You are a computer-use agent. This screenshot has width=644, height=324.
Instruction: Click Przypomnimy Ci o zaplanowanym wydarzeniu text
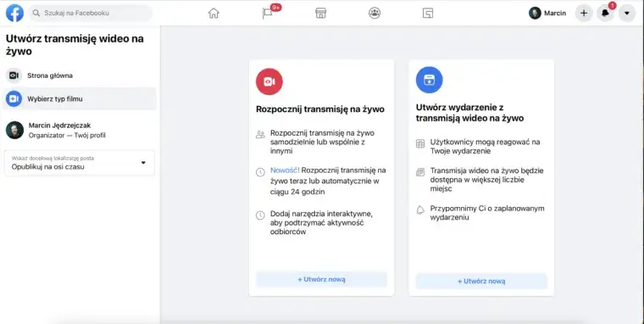[487, 213]
